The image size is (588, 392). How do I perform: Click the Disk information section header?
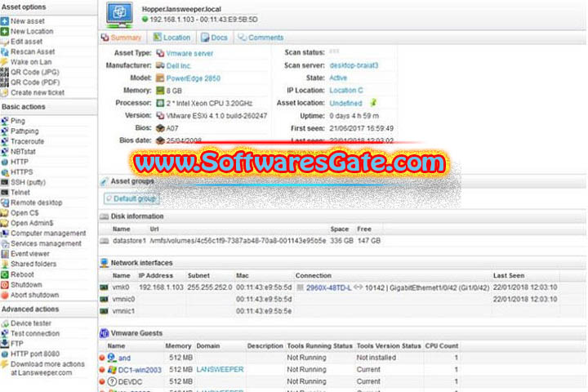click(x=137, y=216)
